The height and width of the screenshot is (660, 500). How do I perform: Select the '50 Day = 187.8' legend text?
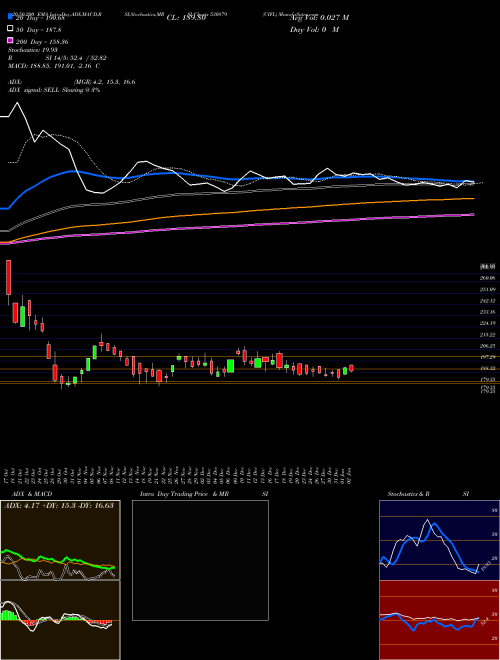point(39,30)
